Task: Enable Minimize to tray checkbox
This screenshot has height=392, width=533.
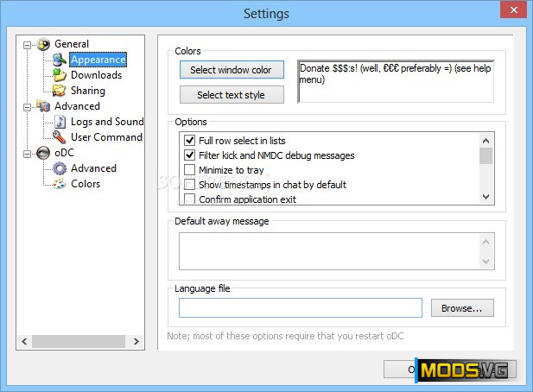Action: [x=190, y=170]
